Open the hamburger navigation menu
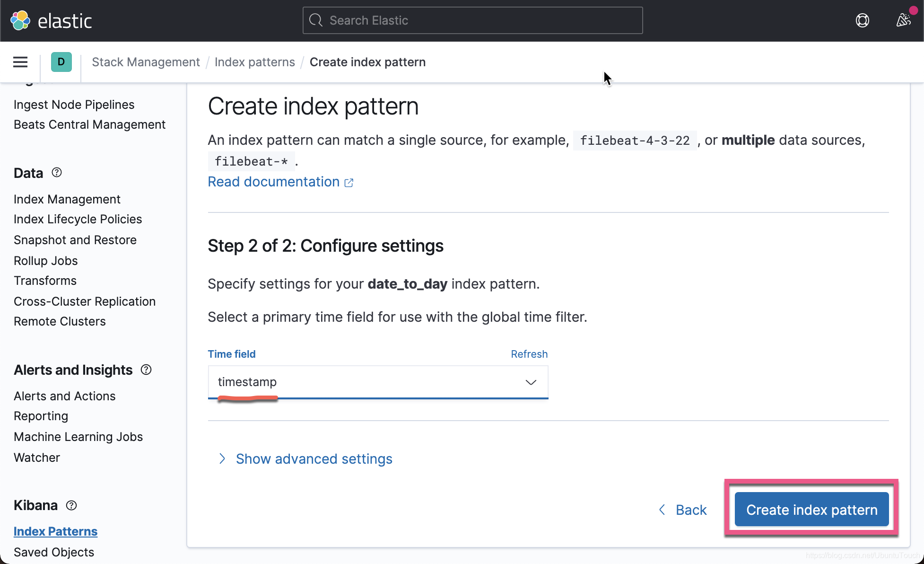This screenshot has width=924, height=564. (x=20, y=62)
